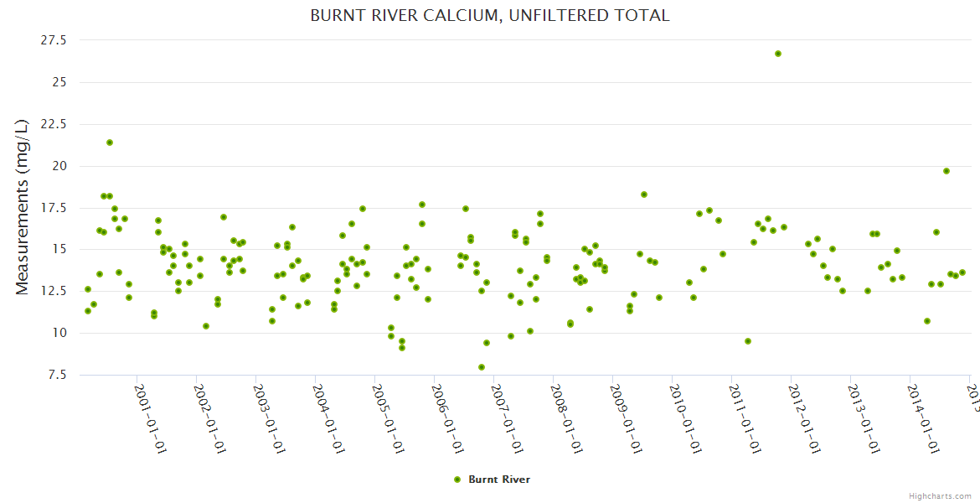This screenshot has width=980, height=503.
Task: Click the data point near 21.4 in 2000
Action: point(110,143)
